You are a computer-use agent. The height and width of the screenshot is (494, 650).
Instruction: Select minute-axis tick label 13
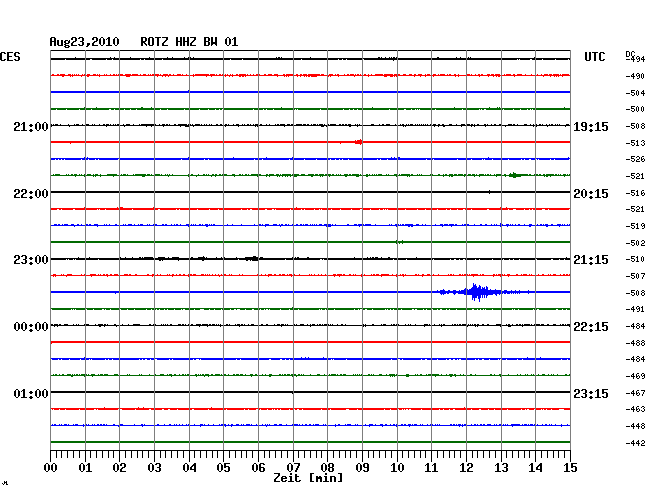click(x=501, y=467)
